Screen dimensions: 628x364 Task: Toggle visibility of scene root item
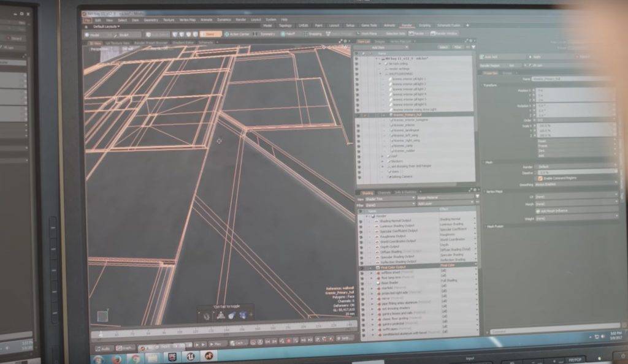[x=356, y=58]
